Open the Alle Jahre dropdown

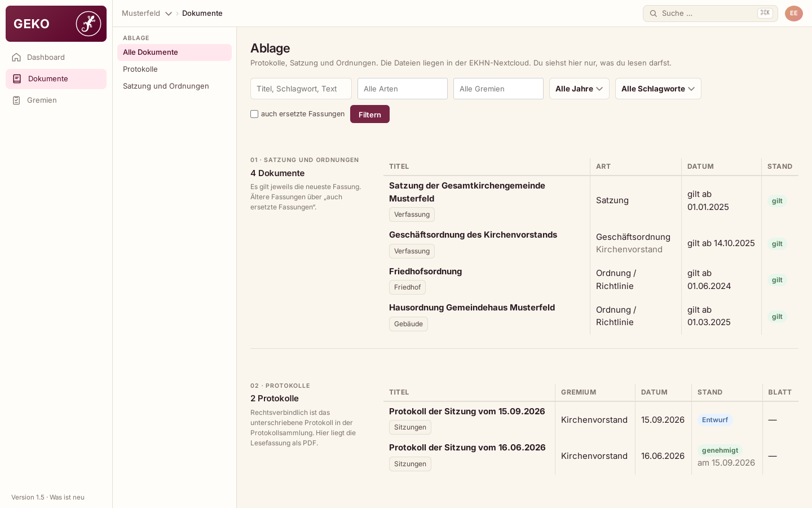coord(579,89)
